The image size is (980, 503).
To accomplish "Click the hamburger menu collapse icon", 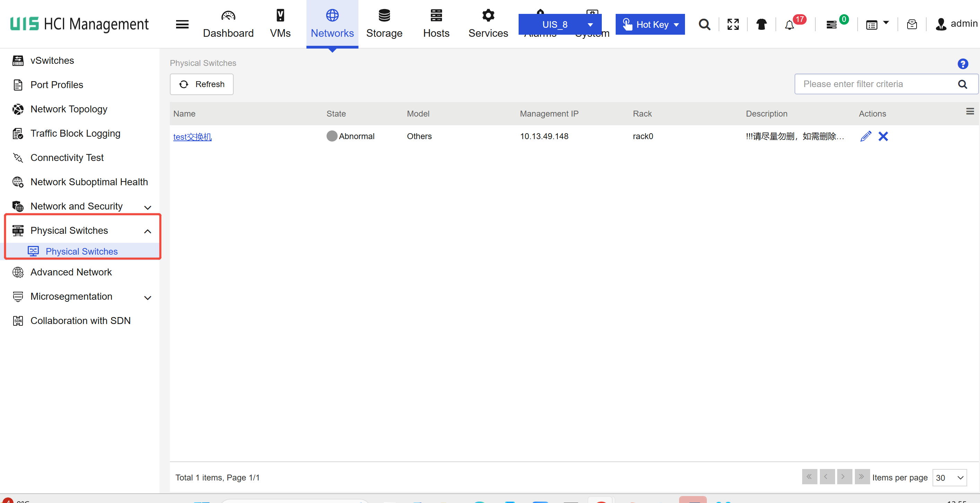I will point(182,25).
